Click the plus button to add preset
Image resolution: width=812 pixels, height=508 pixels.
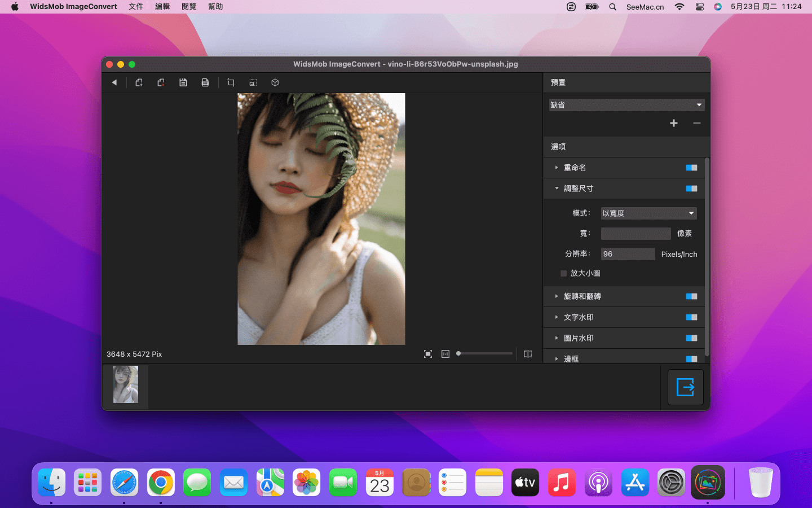pos(674,123)
